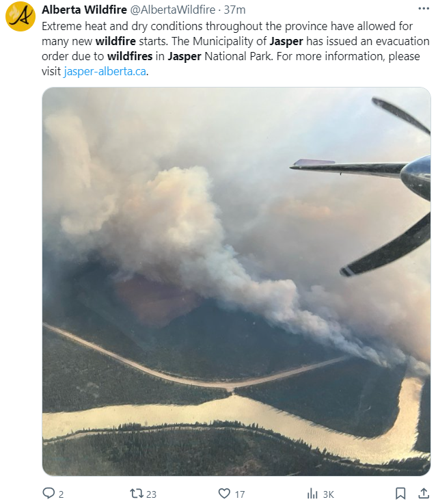This screenshot has height=504, width=438.
Task: Click the 3K views count
Action: coord(328,494)
